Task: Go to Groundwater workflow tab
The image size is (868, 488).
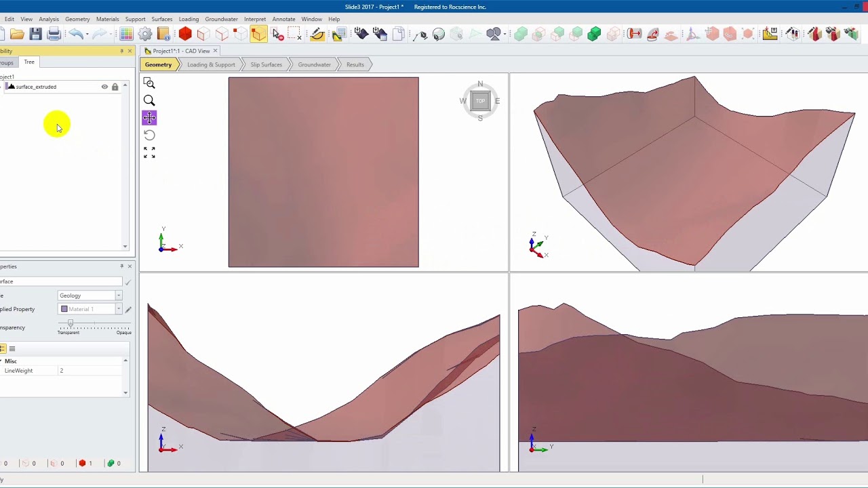Action: pyautogui.click(x=314, y=64)
